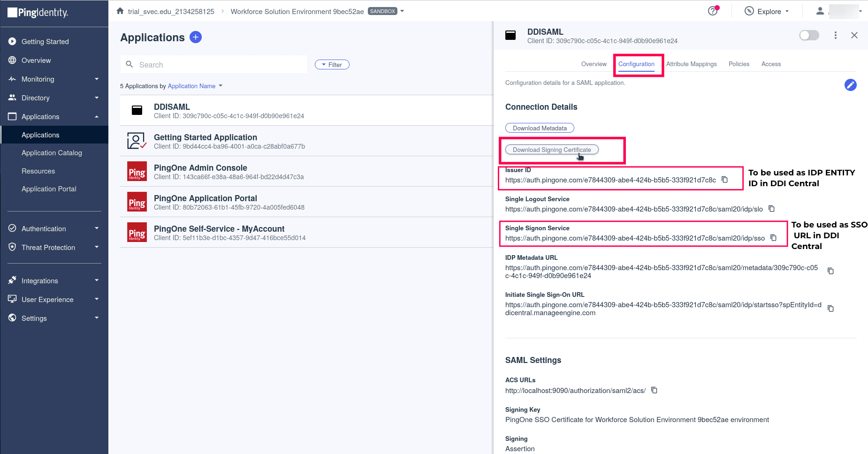Click the Threat Protection shield icon
Screen dimensions: 868x454
point(12,247)
